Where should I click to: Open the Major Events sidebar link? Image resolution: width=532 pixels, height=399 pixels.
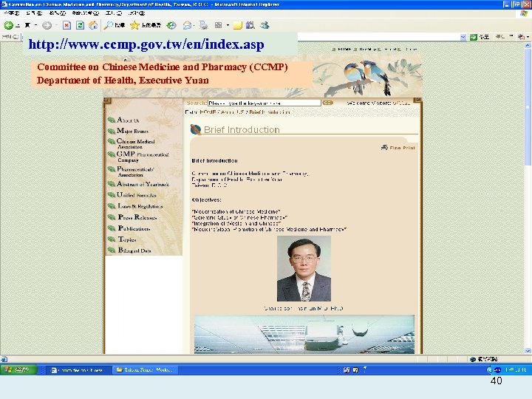click(132, 131)
